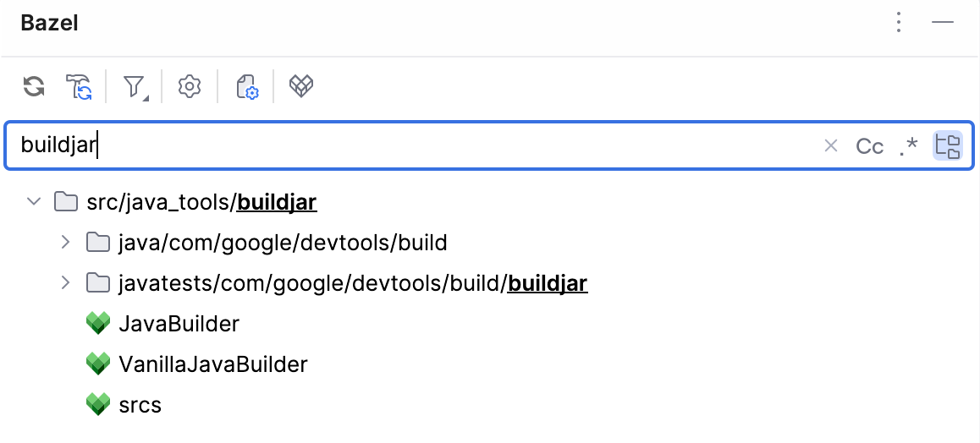Click the build and resync hammer icon
This screenshot has width=980, height=443.
(x=79, y=86)
